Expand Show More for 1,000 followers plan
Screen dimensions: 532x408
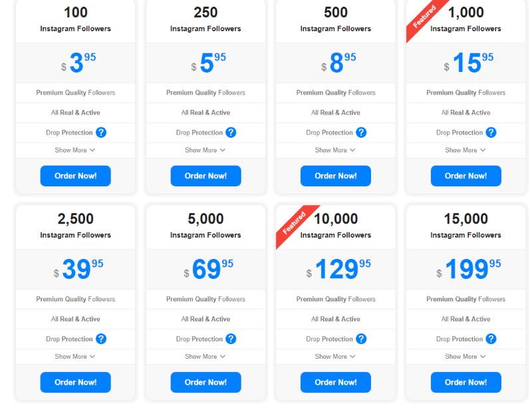click(x=465, y=150)
